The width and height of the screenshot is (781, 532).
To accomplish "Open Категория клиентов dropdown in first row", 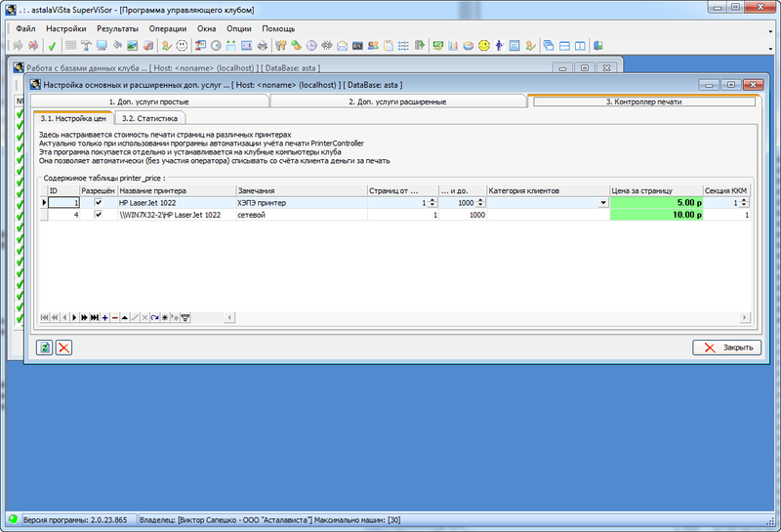I will [x=603, y=203].
